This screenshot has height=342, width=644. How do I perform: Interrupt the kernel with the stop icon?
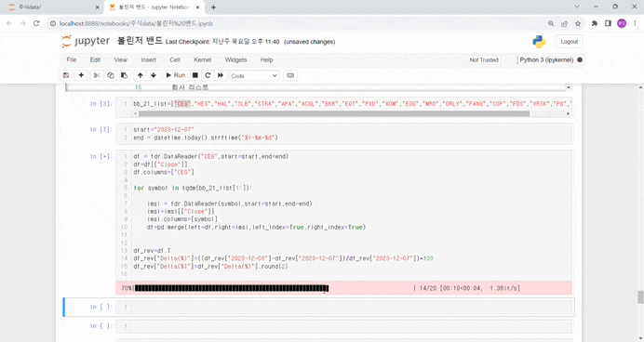click(195, 75)
